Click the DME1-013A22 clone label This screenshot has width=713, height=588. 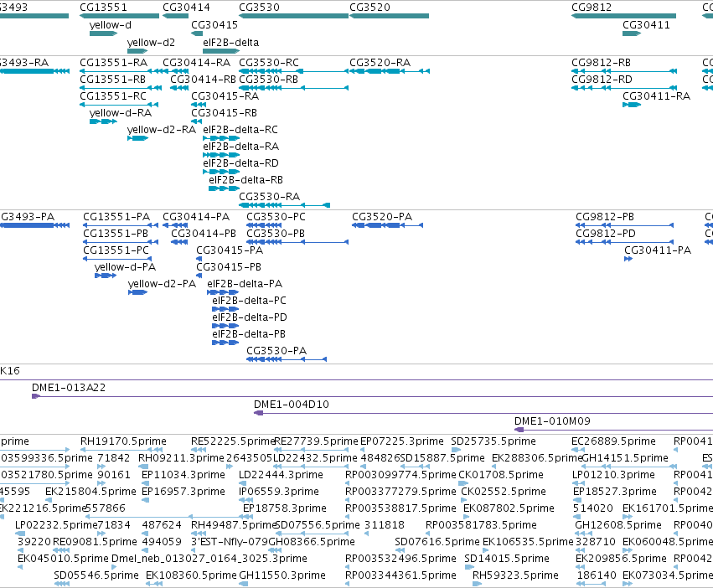69,388
